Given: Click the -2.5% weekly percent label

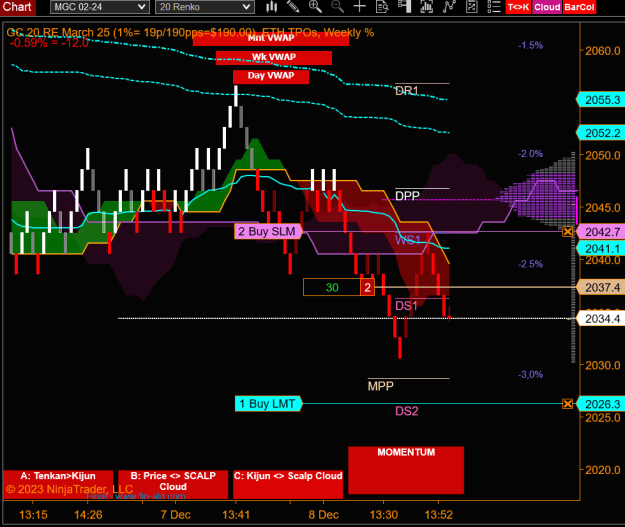Looking at the screenshot, I should pos(531,264).
